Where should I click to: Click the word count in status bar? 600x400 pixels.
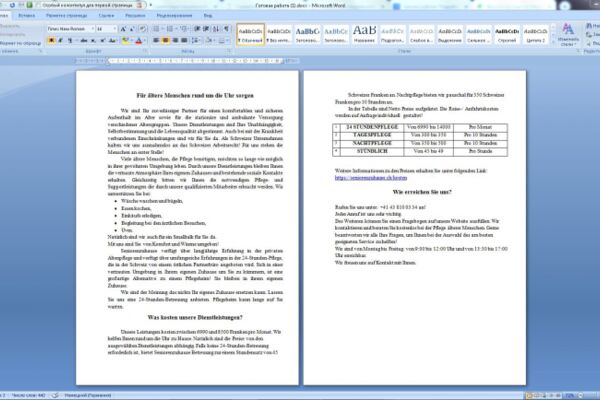(28, 395)
